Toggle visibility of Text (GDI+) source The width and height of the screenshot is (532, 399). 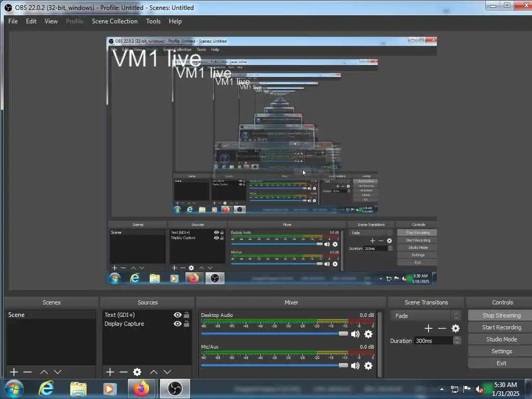(178, 315)
